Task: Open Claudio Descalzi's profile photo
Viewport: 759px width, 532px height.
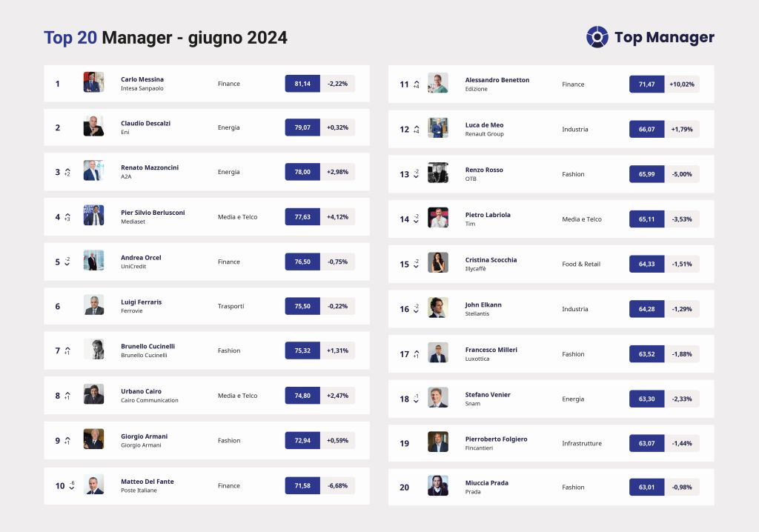Action: click(x=93, y=127)
